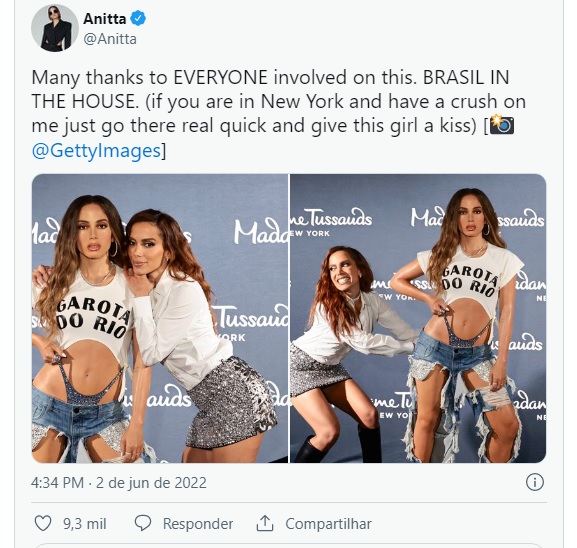Click the date 2 de jun de 2022
This screenshot has width=577, height=548.
click(151, 482)
